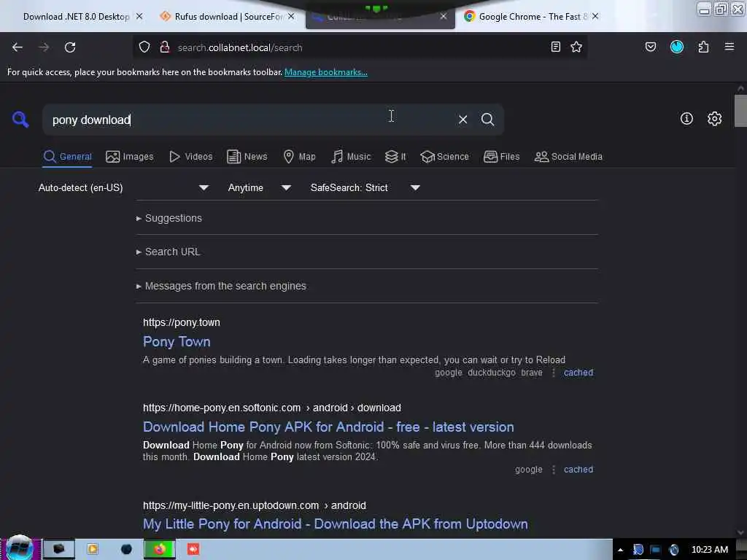Viewport: 747px width, 560px height.
Task: Switch to the Images search tab
Action: tap(130, 157)
